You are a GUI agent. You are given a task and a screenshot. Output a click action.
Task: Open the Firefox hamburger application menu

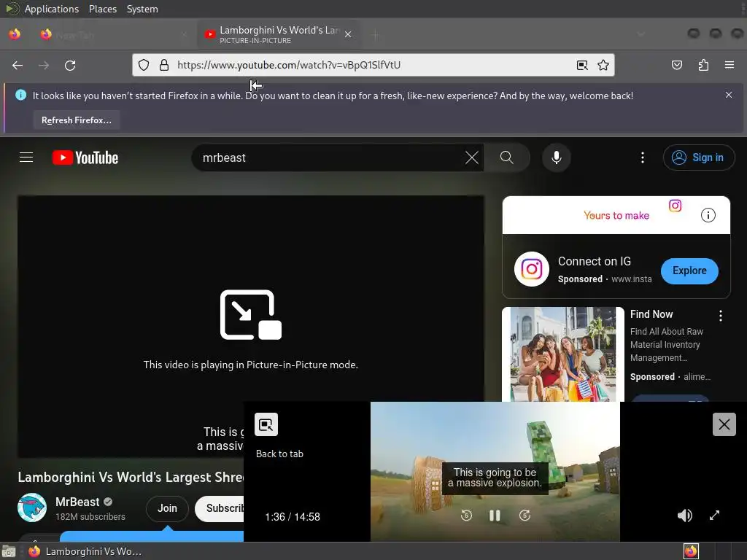point(729,65)
